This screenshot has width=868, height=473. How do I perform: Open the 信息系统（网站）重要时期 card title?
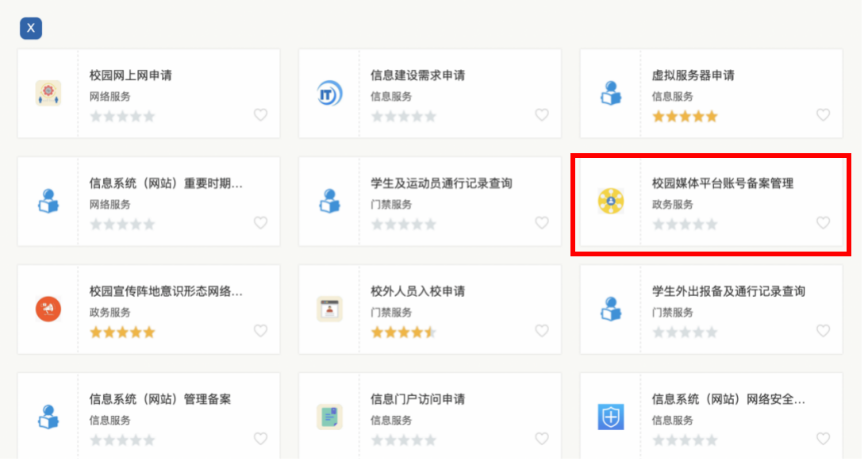pos(166,183)
